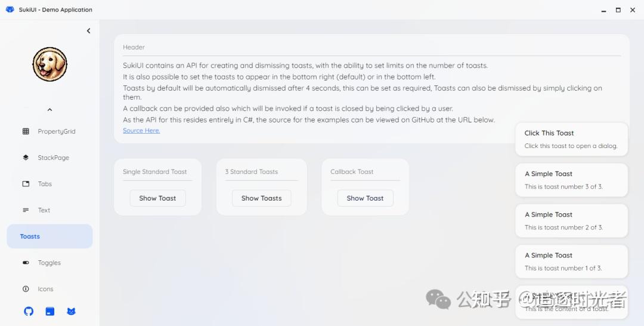Image resolution: width=644 pixels, height=326 pixels.
Task: Maximize the SukiUI window
Action: point(618,10)
